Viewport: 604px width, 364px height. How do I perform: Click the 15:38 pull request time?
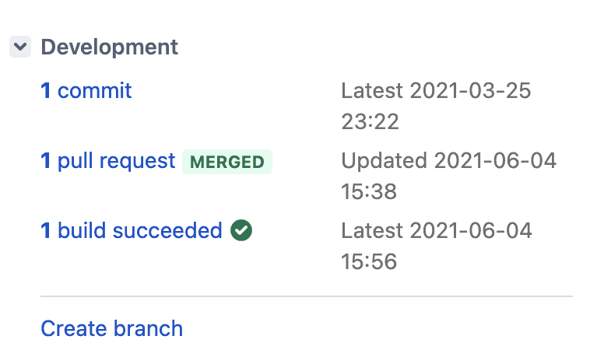369,191
